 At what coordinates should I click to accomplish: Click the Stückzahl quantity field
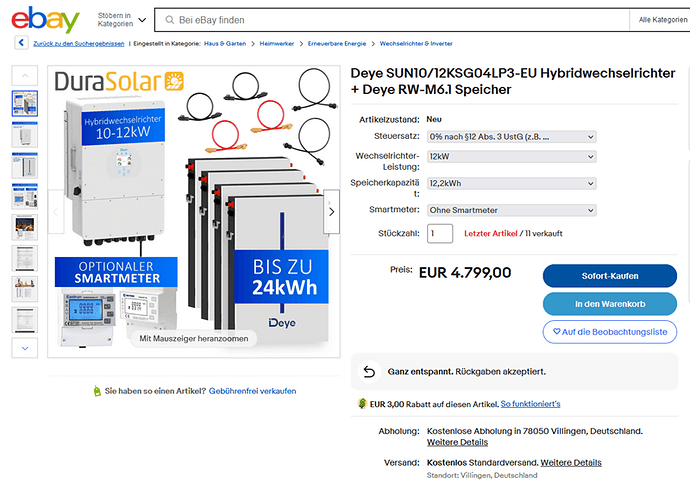pyautogui.click(x=440, y=234)
